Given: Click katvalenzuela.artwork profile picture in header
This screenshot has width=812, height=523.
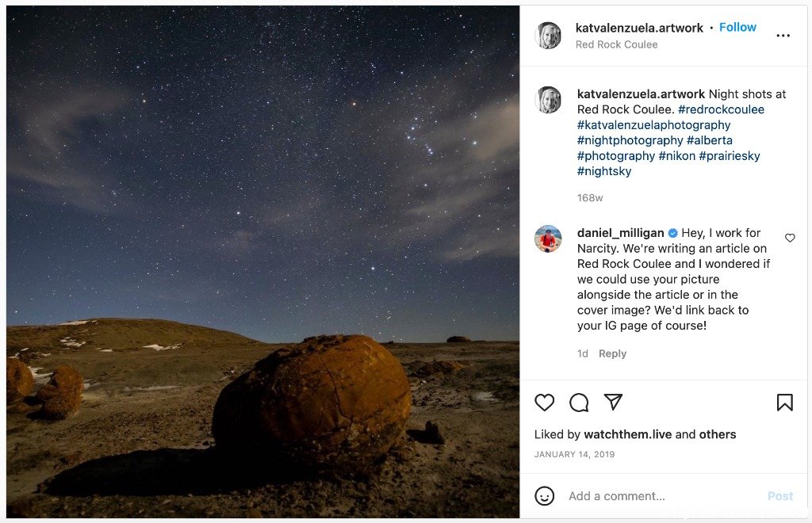Looking at the screenshot, I should [x=548, y=36].
